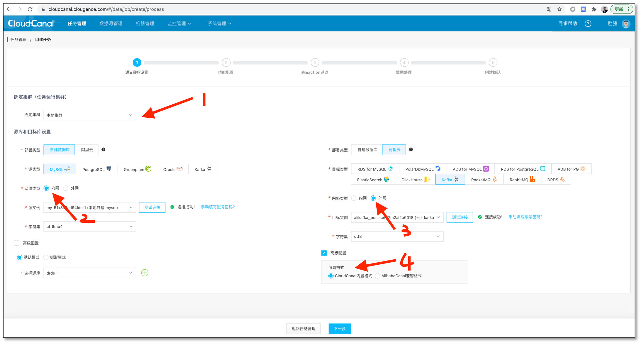Choose RocketMQ as target type
Image resolution: width=644 pixels, height=348 pixels.
(x=484, y=180)
